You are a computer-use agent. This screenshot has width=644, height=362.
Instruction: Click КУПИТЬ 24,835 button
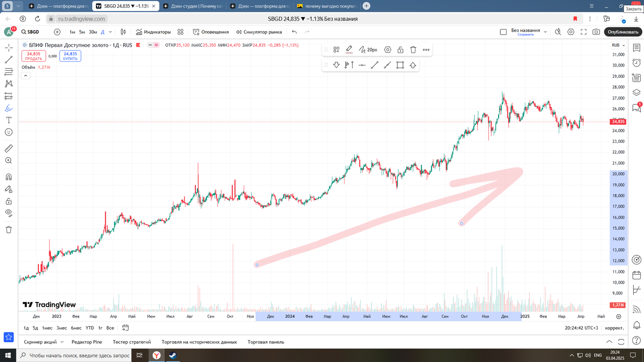(x=70, y=56)
